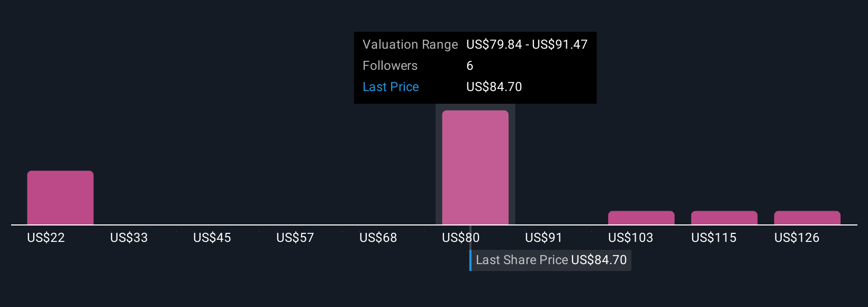This screenshot has width=868, height=307.
Task: Click the US$84.70 value in tooltip
Action: pyautogui.click(x=494, y=87)
